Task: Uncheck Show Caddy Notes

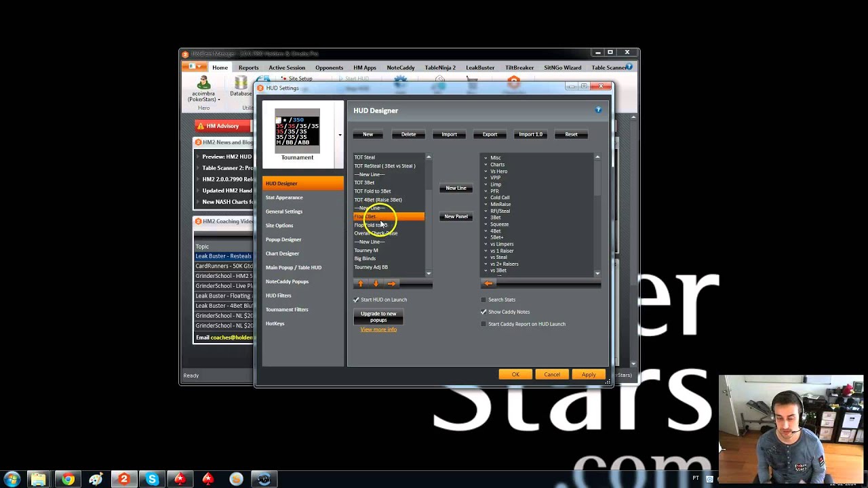Action: click(484, 312)
